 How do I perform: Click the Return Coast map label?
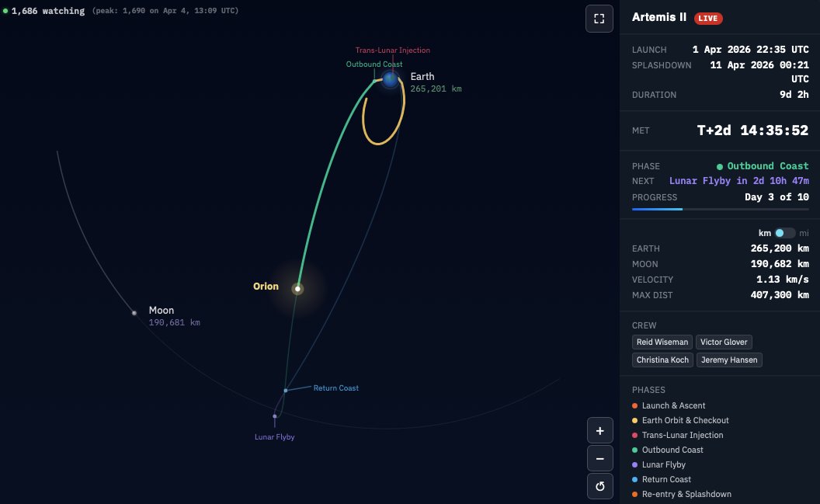coord(335,388)
